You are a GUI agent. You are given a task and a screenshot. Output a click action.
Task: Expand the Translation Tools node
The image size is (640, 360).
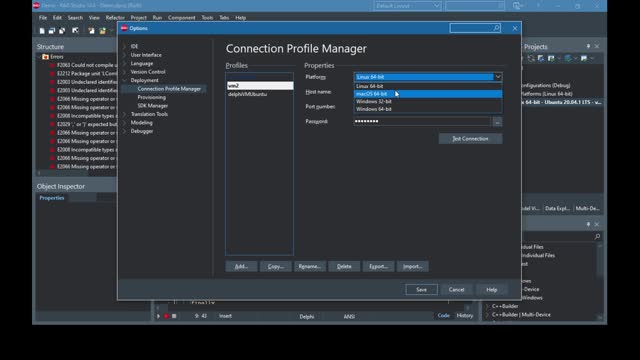(x=125, y=114)
